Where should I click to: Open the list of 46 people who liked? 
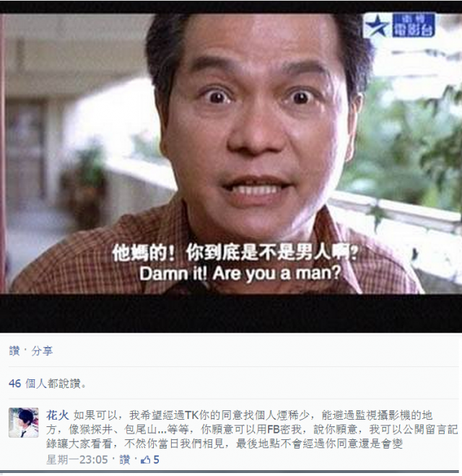click(47, 384)
